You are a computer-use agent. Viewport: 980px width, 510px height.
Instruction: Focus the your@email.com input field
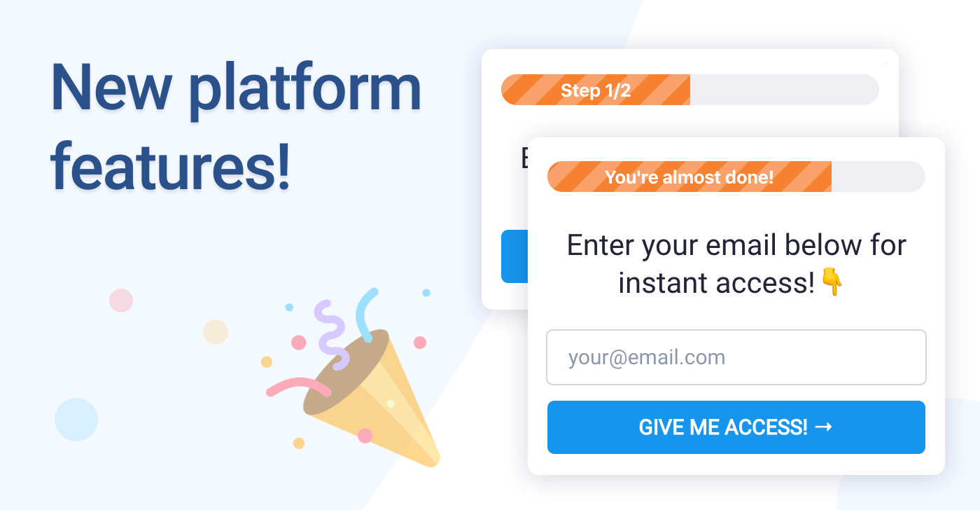[736, 357]
